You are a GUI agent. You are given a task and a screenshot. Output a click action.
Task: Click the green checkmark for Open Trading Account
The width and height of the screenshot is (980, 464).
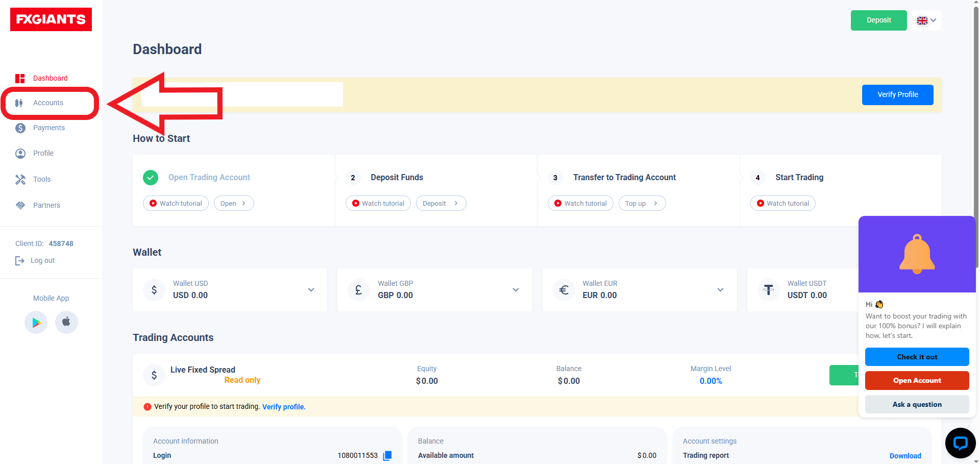[151, 178]
